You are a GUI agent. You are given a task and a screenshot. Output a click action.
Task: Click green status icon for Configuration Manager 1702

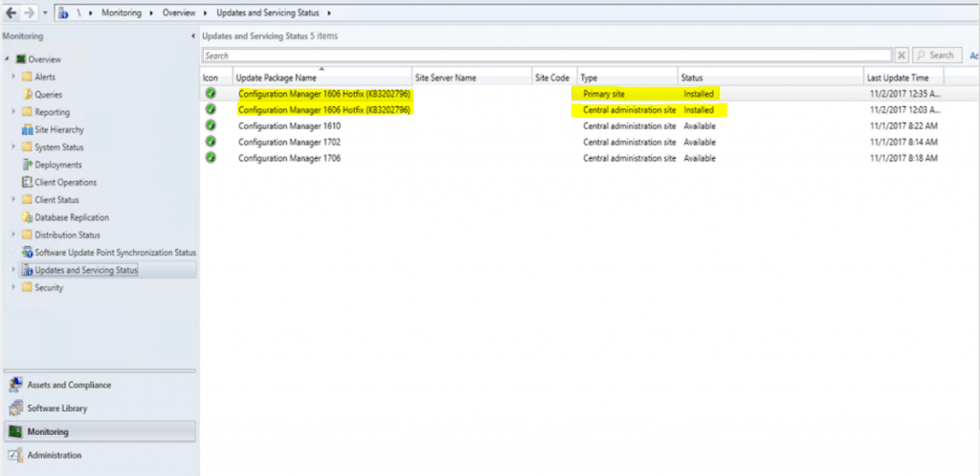point(211,142)
